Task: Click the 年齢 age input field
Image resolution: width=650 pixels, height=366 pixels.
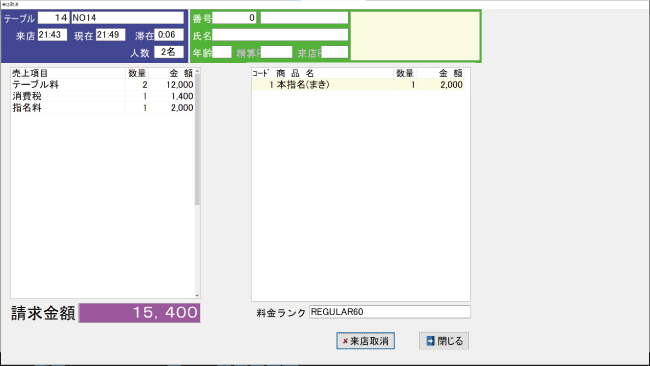Action: point(222,52)
